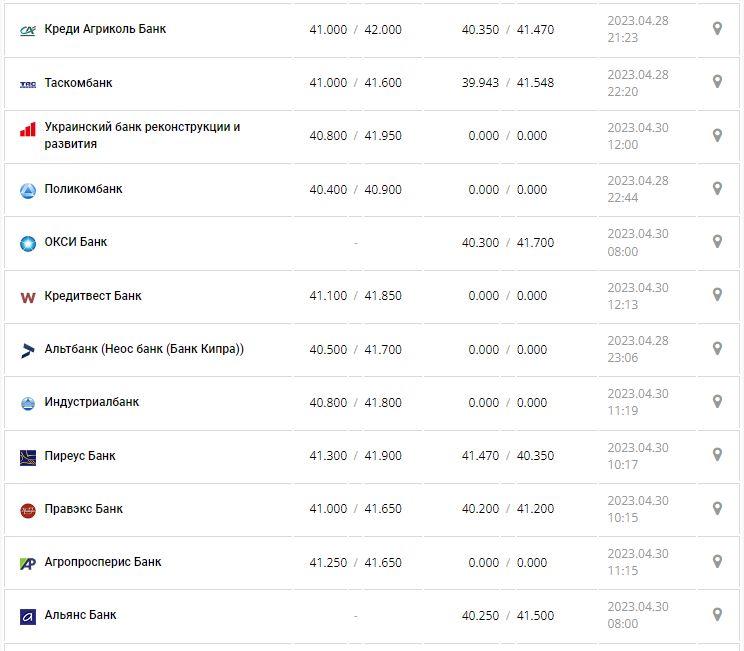The width and height of the screenshot is (744, 651).
Task: Click the Креди Агриколь Банк logo
Action: (28, 30)
